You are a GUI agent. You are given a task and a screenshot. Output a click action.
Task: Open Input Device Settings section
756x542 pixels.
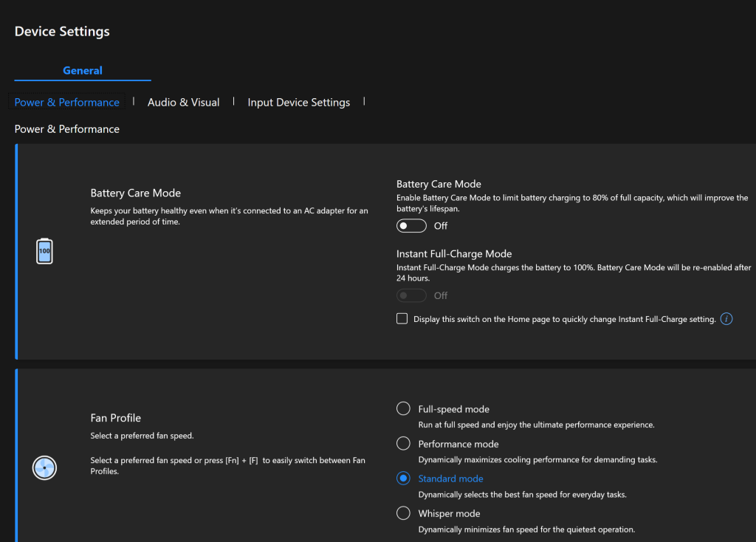click(298, 103)
